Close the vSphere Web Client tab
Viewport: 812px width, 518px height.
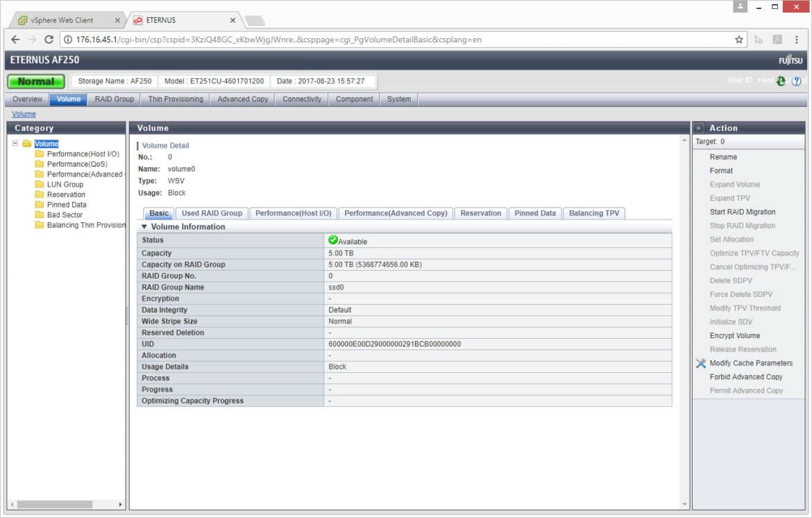(x=117, y=20)
